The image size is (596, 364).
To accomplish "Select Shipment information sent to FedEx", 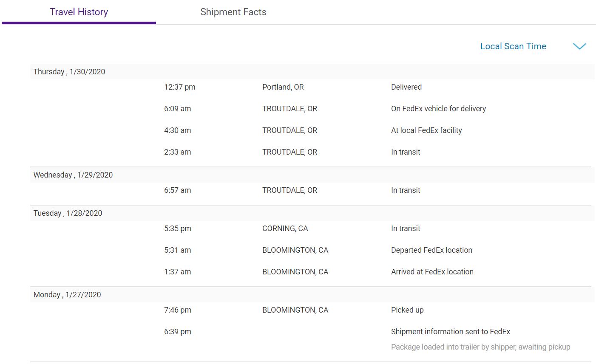I will coord(450,332).
